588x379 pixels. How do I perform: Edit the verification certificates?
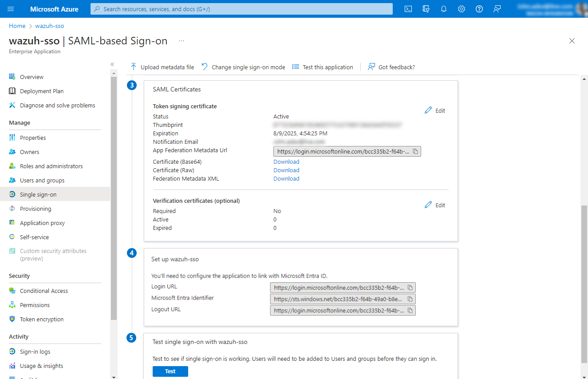coord(435,205)
